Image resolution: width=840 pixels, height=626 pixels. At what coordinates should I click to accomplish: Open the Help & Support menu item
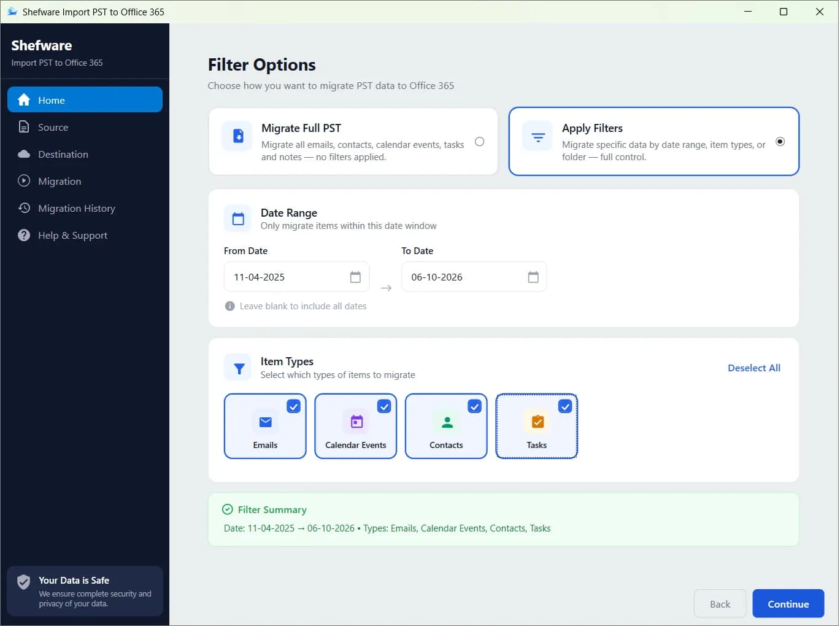pos(85,235)
